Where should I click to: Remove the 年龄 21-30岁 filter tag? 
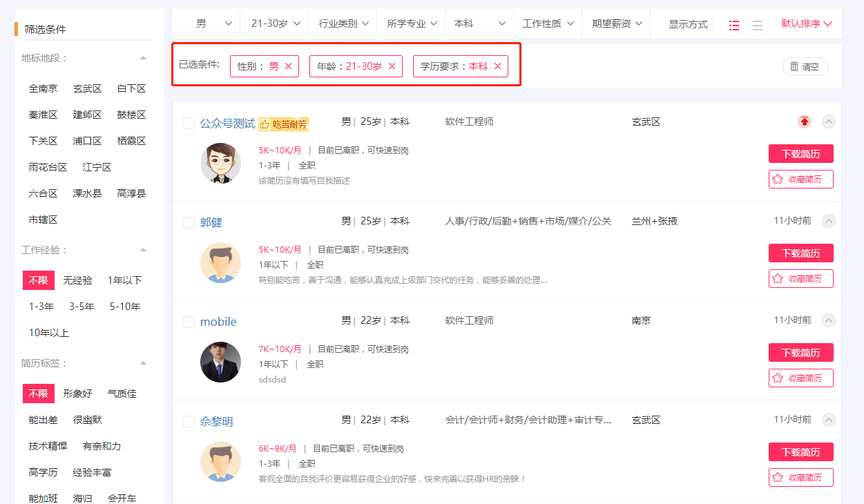coord(392,66)
